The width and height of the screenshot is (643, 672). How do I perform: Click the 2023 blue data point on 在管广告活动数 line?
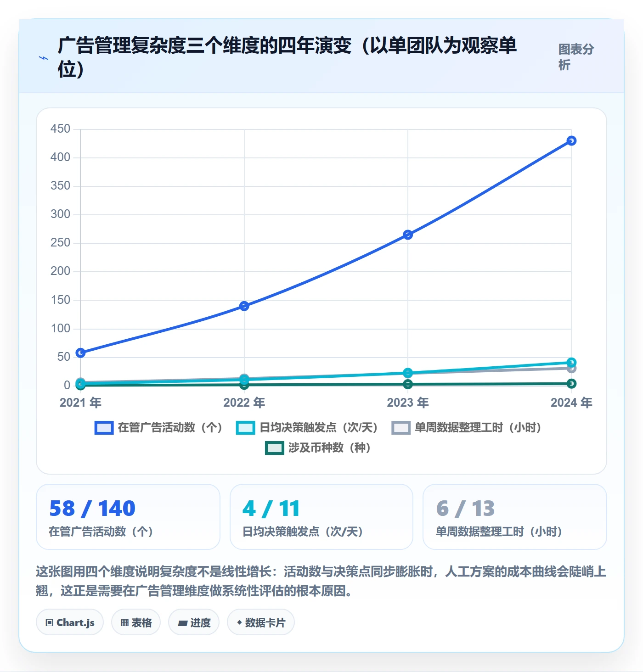point(408,235)
